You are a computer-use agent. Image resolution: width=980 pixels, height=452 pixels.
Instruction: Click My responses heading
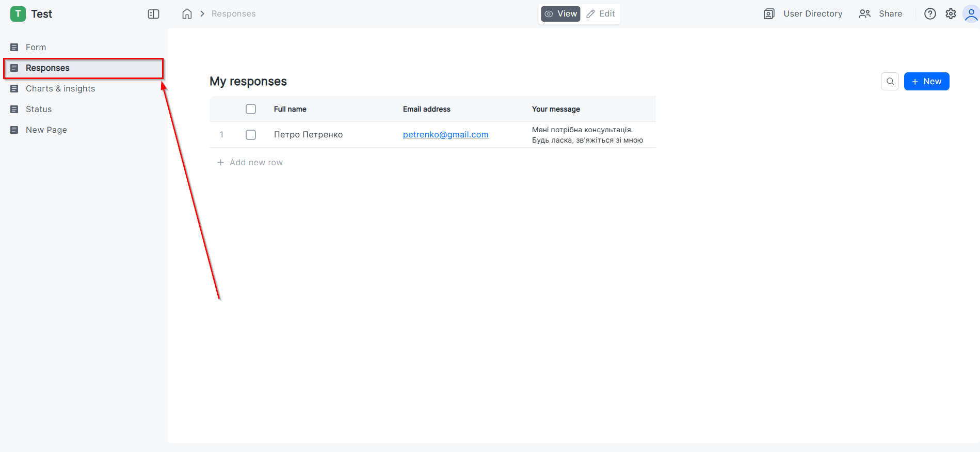(248, 82)
